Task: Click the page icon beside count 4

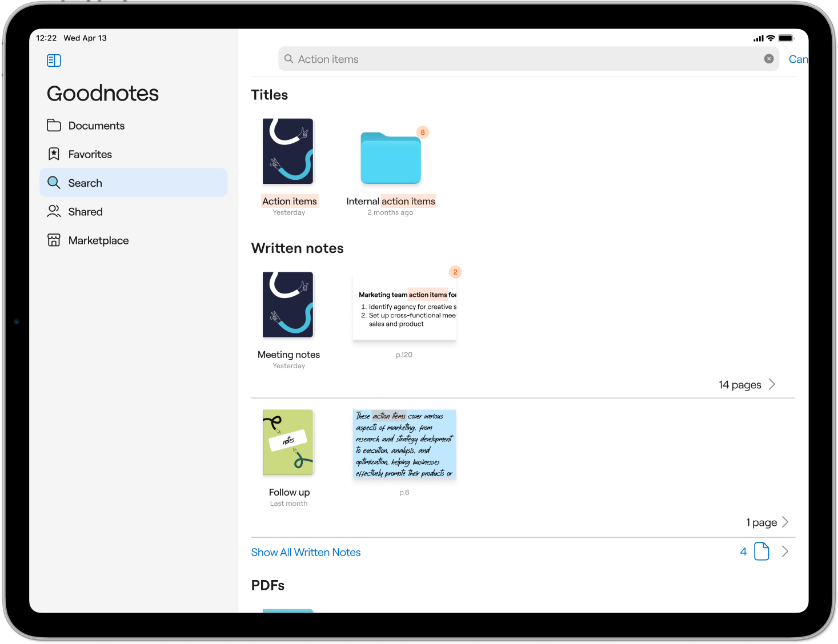Action: click(761, 552)
